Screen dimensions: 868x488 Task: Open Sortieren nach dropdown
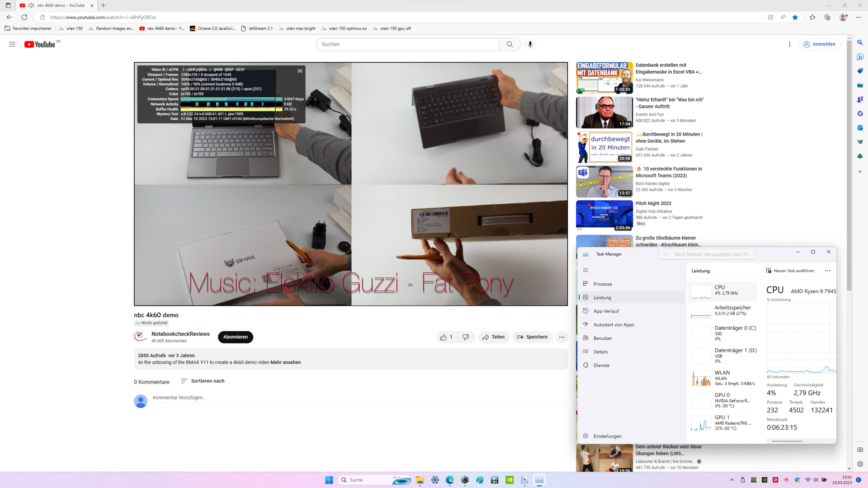click(x=203, y=381)
